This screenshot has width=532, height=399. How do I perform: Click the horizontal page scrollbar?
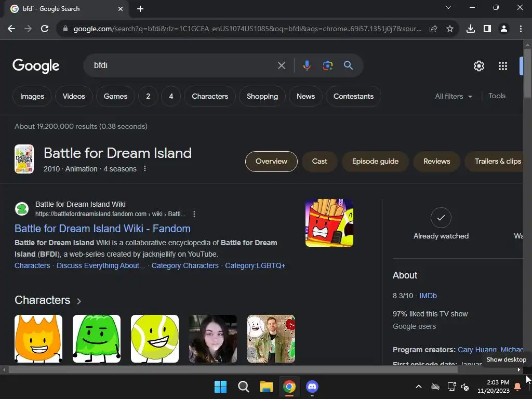(233, 370)
